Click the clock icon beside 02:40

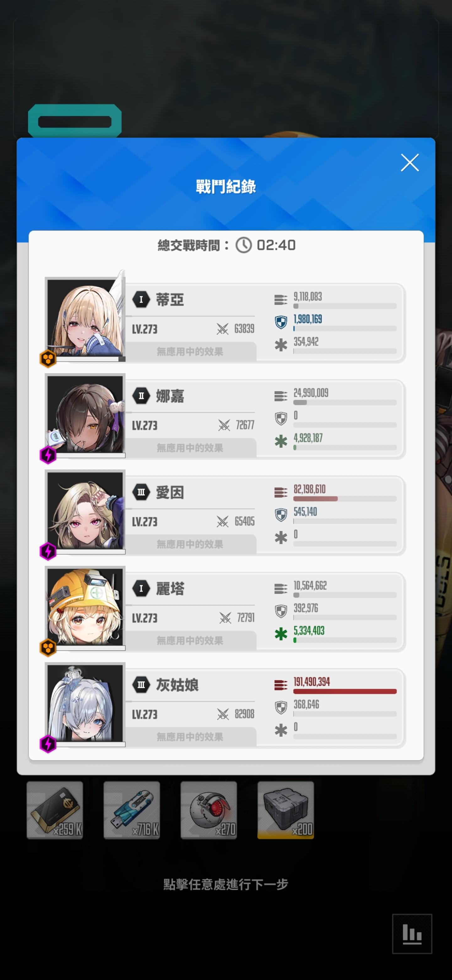point(243,245)
